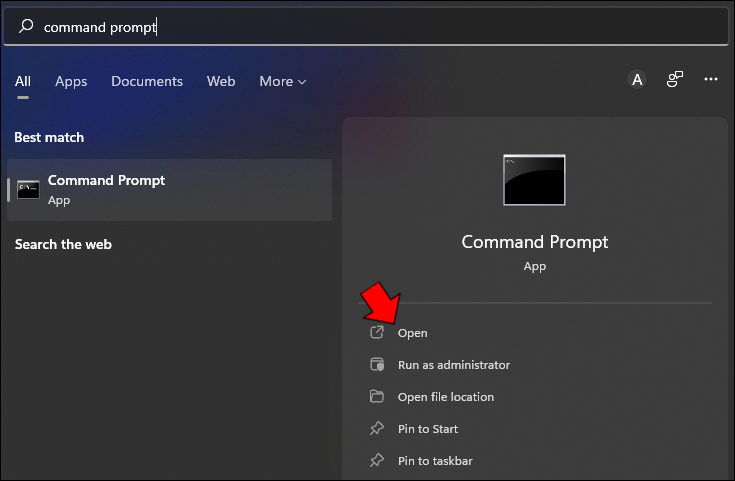
Task: Choose Open file location
Action: coord(445,397)
